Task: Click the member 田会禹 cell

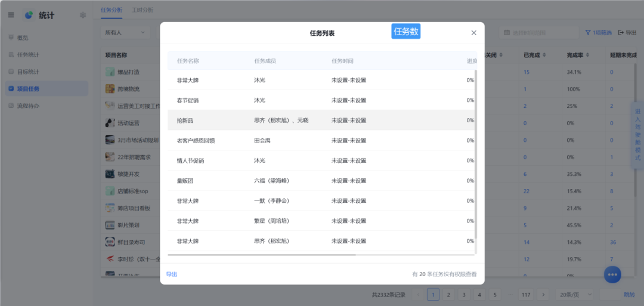Action: (x=262, y=140)
